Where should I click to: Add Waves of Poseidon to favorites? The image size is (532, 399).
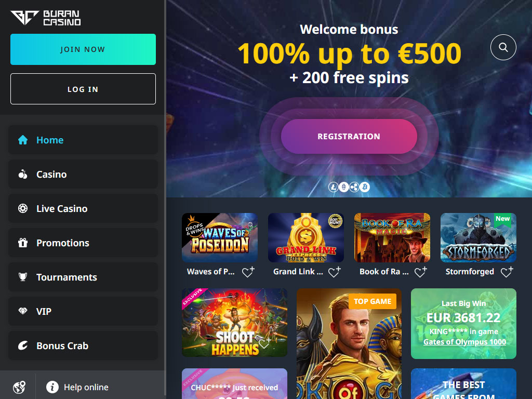[248, 272]
